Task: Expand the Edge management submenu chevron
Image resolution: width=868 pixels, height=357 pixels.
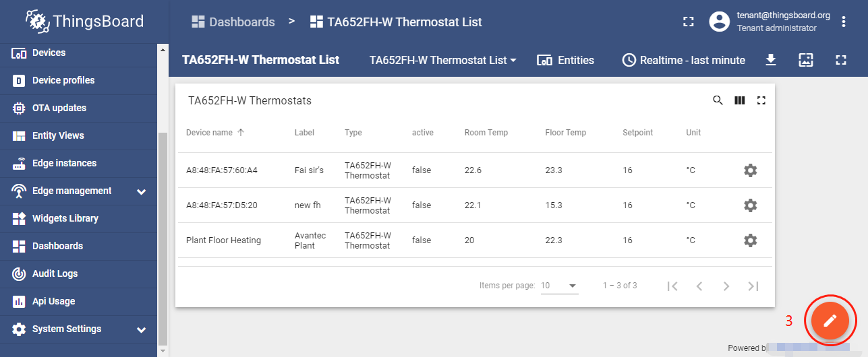Action: (141, 191)
